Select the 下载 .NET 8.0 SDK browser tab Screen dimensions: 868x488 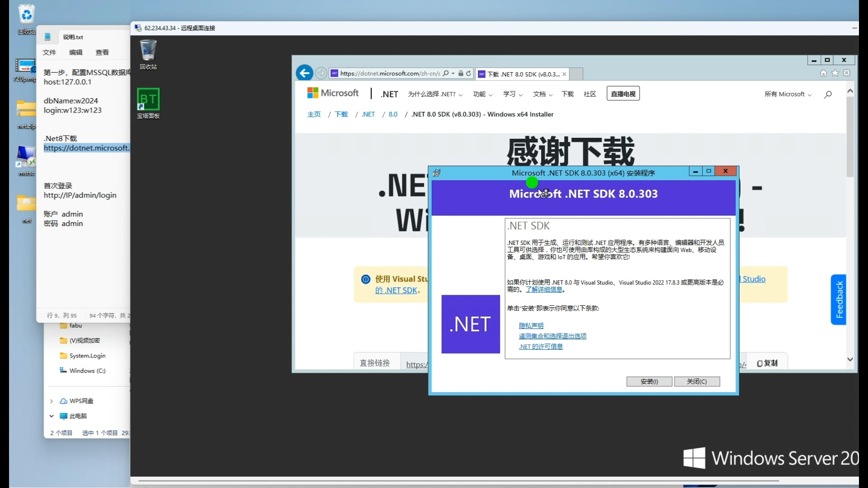523,74
